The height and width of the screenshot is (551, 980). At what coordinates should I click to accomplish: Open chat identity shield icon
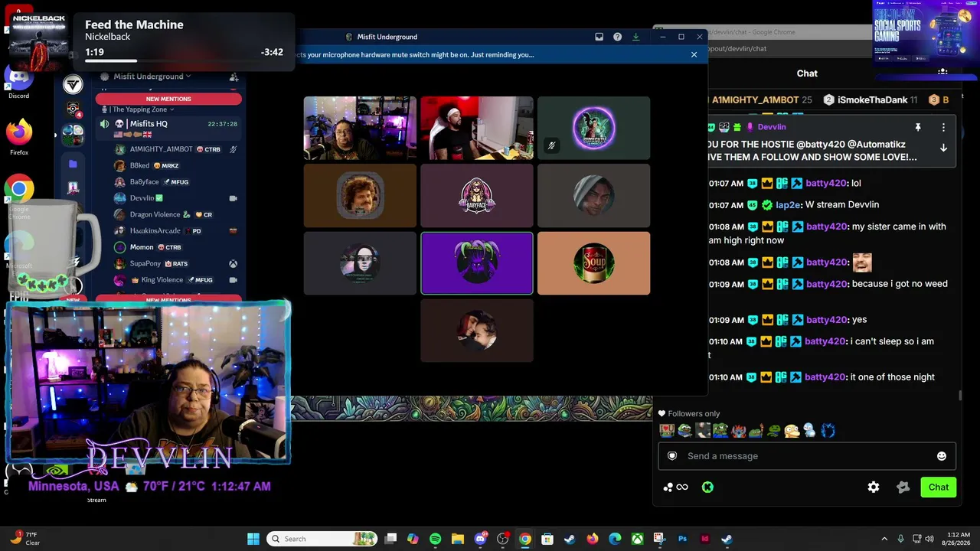tap(672, 456)
